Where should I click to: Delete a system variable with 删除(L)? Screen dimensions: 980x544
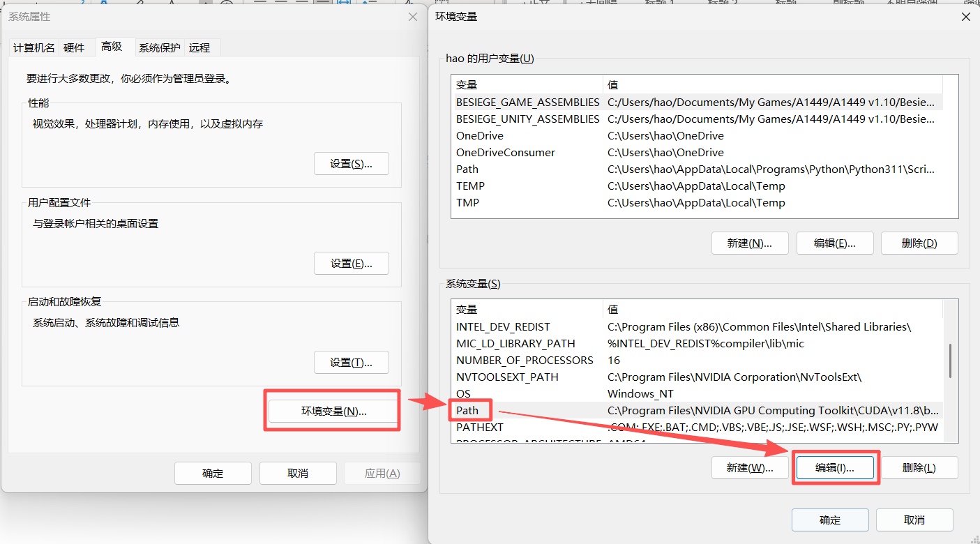[x=921, y=467]
